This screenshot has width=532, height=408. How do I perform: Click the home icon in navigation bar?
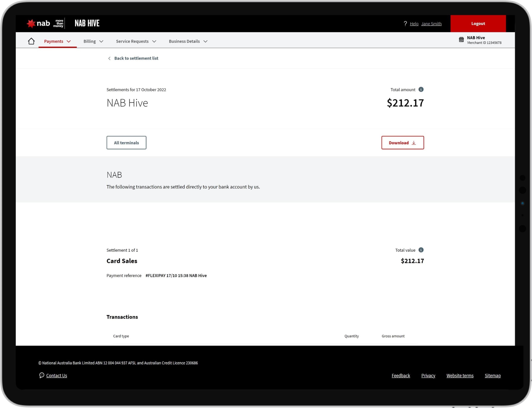click(31, 41)
